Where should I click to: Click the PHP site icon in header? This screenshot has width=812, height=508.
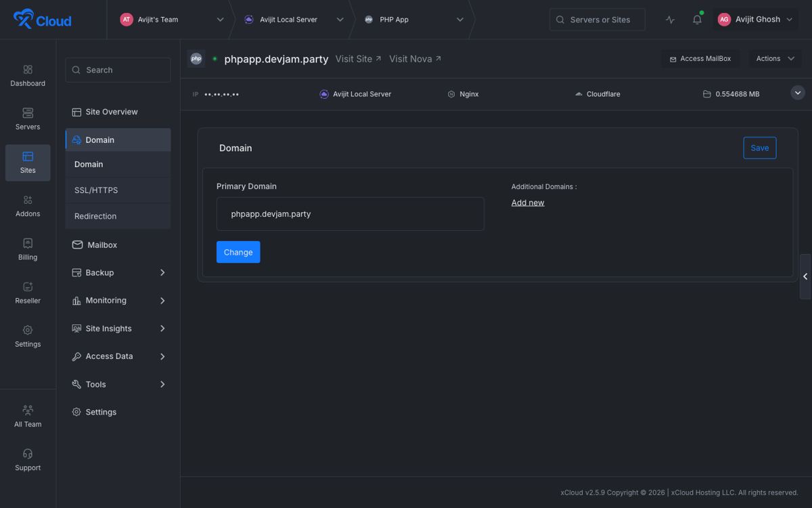196,59
